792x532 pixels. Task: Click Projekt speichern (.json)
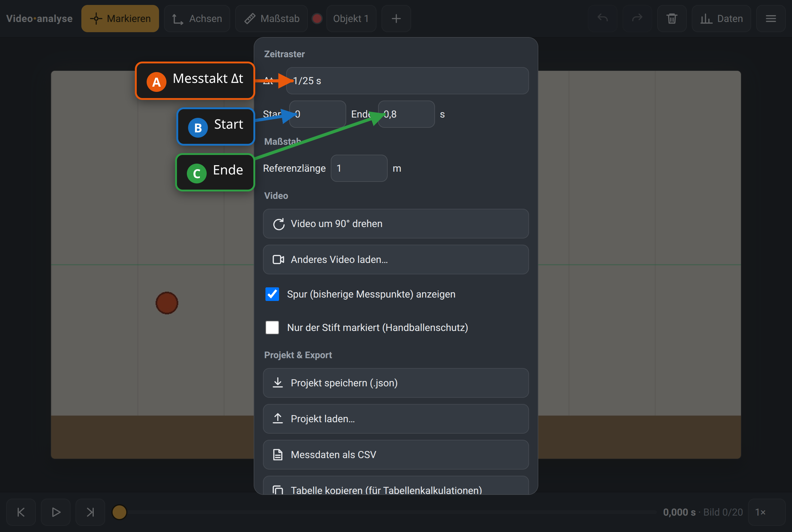point(396,383)
